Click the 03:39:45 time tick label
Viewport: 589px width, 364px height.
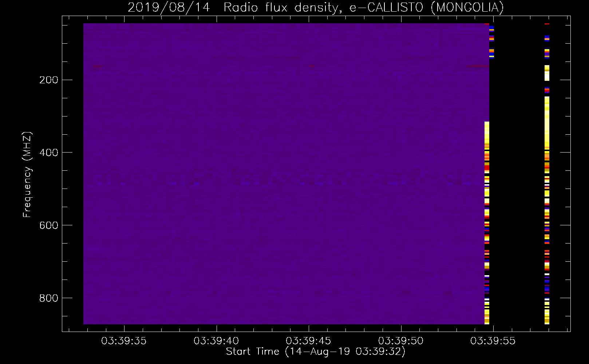click(x=308, y=341)
